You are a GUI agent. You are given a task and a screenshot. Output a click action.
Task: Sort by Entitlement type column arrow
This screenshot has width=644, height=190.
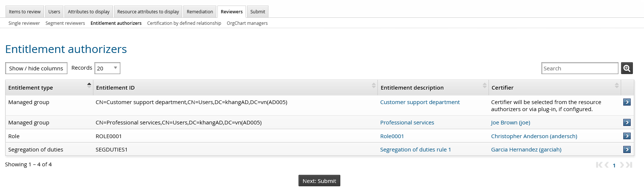click(x=89, y=86)
